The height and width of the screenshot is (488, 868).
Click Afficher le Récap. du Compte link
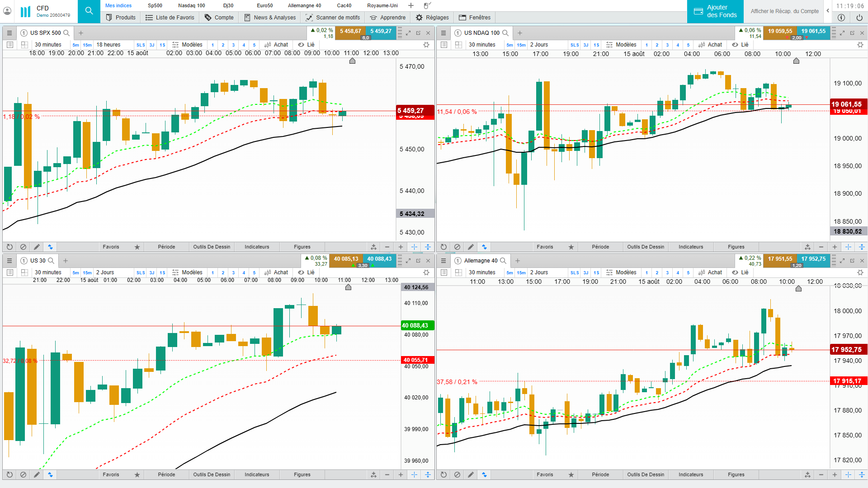pyautogui.click(x=784, y=11)
